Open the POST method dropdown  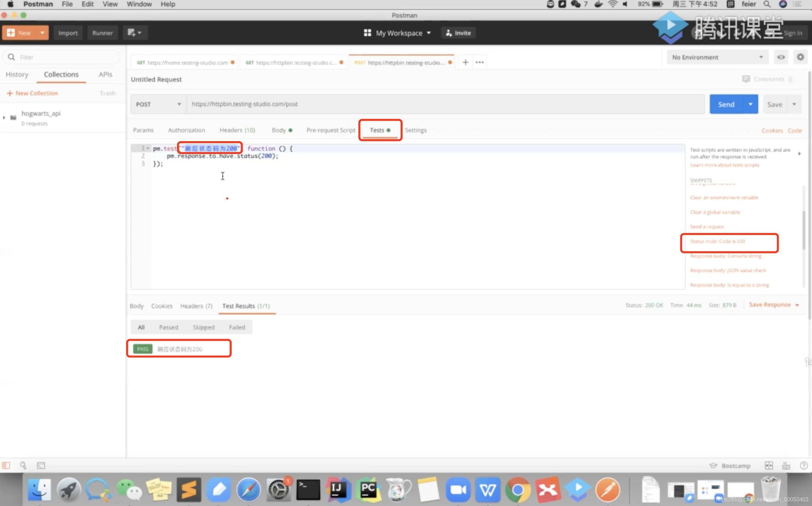(x=158, y=104)
